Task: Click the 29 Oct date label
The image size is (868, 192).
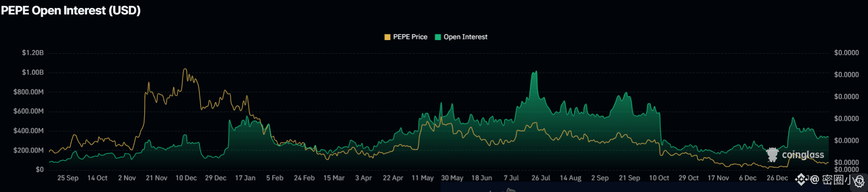Action: [x=688, y=178]
